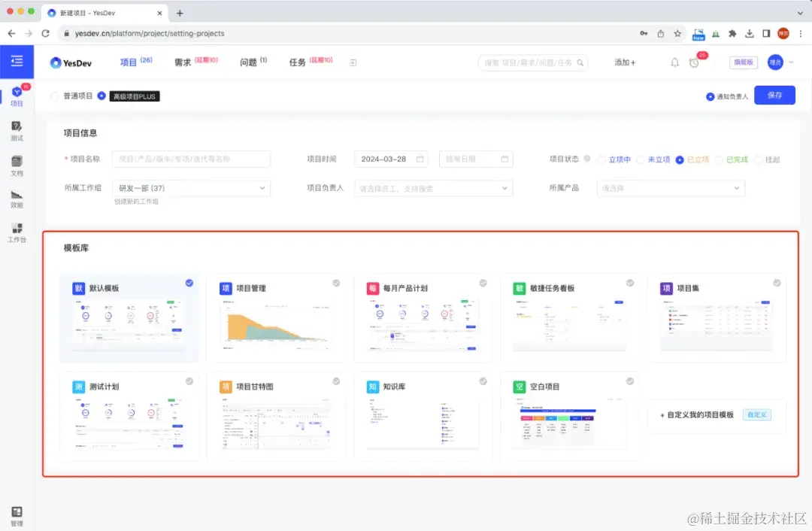Select 效能 in the left sidebar
Image resolution: width=812 pixels, height=531 pixels.
tap(17, 200)
